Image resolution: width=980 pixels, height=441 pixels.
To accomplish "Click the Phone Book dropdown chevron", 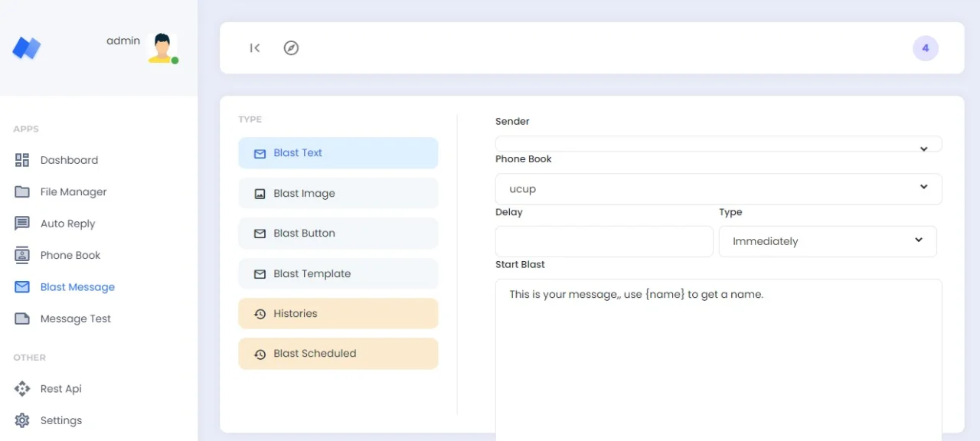I will 924,187.
